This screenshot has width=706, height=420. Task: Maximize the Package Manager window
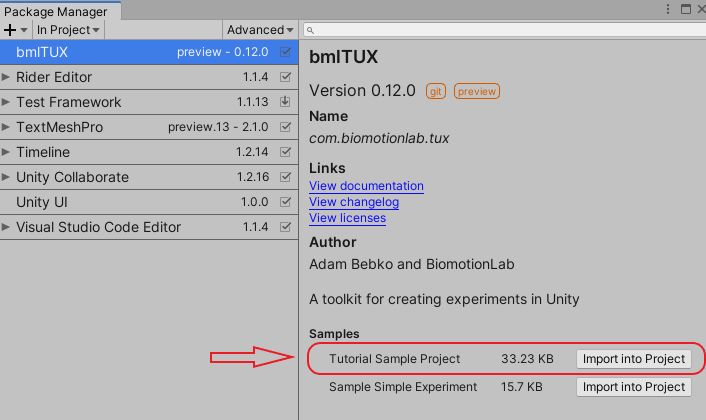(x=686, y=9)
